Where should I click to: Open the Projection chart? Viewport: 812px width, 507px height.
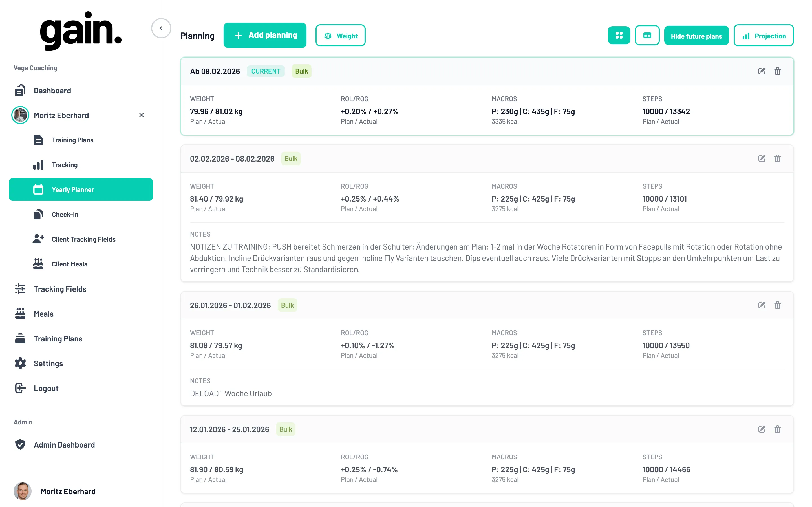click(763, 36)
